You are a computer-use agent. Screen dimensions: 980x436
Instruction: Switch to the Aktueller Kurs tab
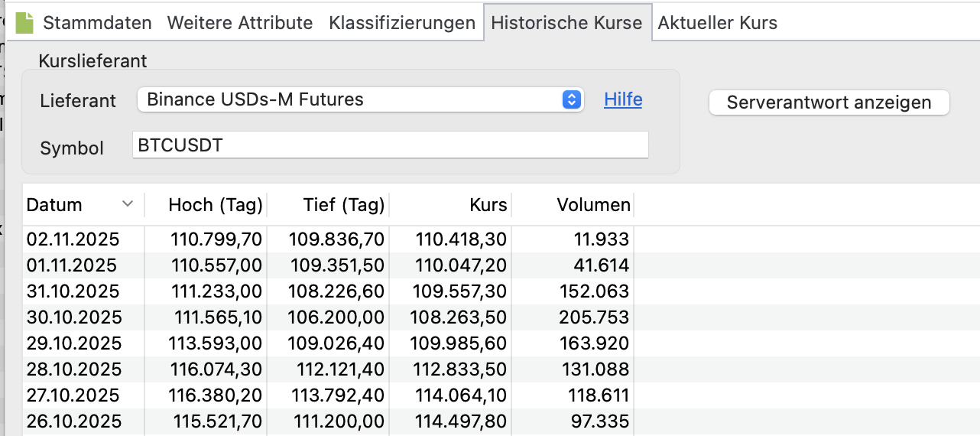coord(717,23)
